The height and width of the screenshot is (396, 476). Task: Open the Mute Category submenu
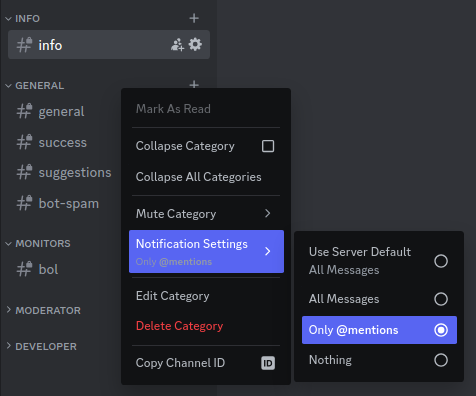(206, 214)
